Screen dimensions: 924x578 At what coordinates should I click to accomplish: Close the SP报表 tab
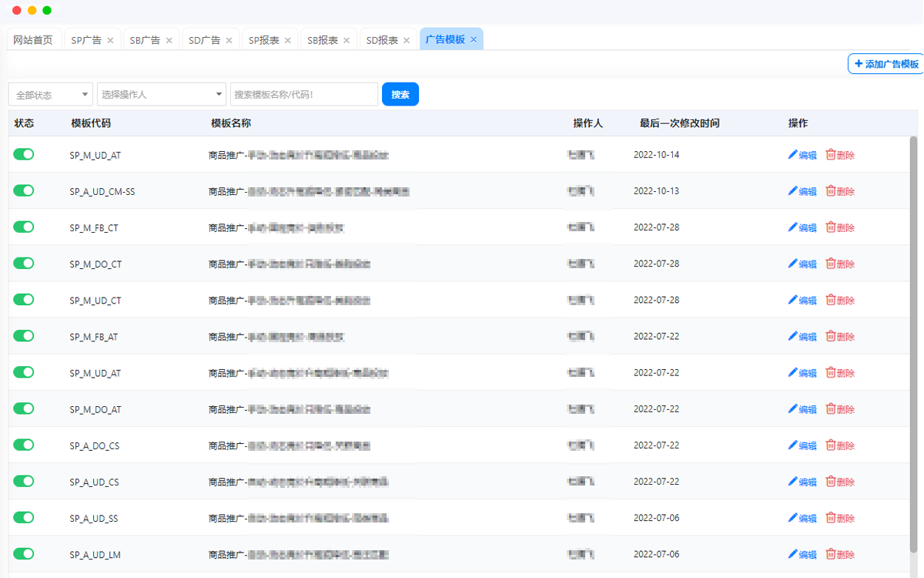click(288, 40)
